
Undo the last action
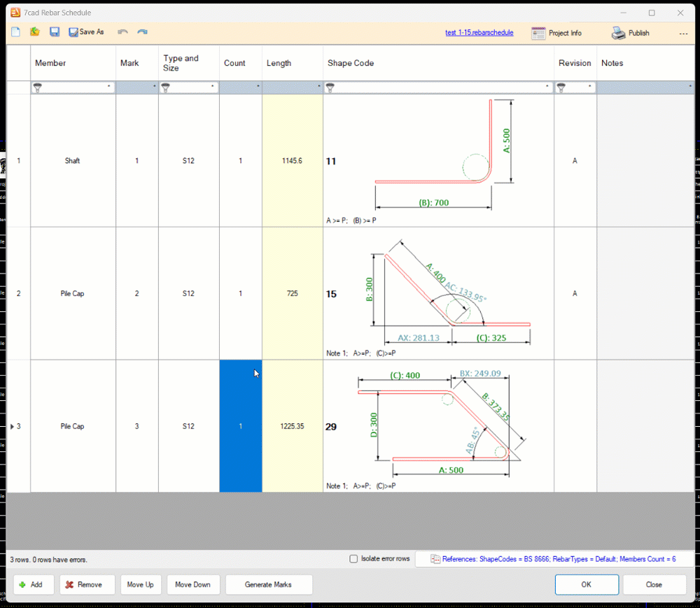point(122,32)
